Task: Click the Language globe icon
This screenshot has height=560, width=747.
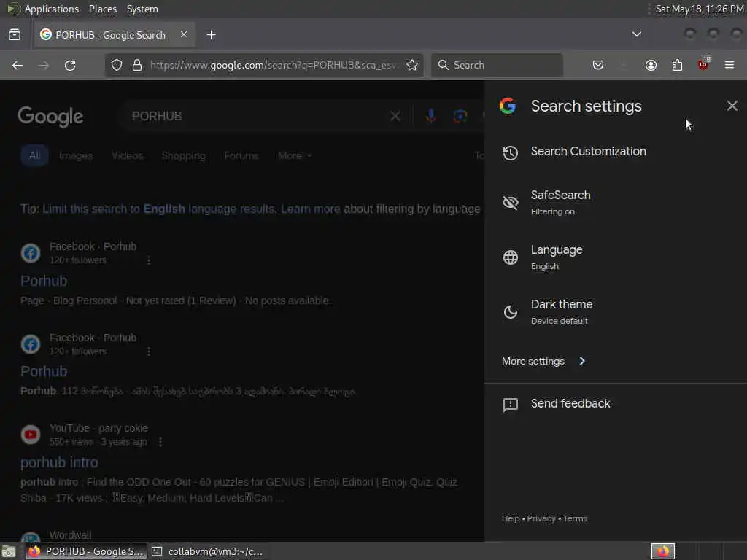Action: pyautogui.click(x=510, y=257)
